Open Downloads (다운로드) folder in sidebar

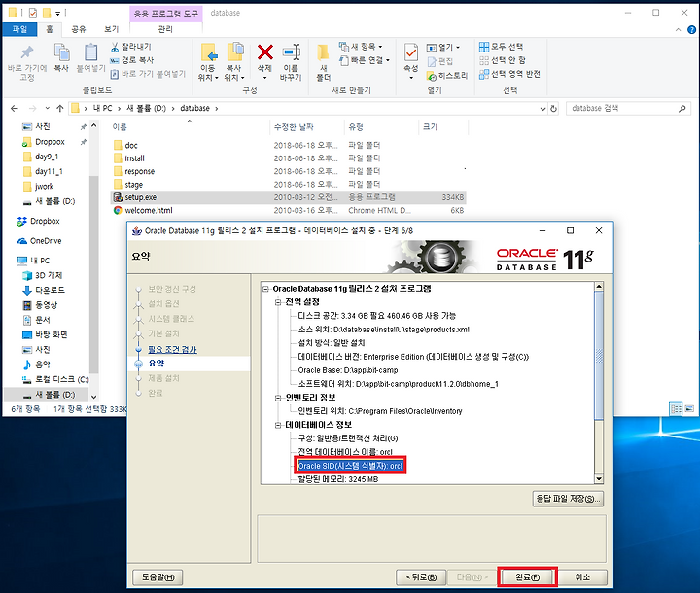[x=50, y=291]
